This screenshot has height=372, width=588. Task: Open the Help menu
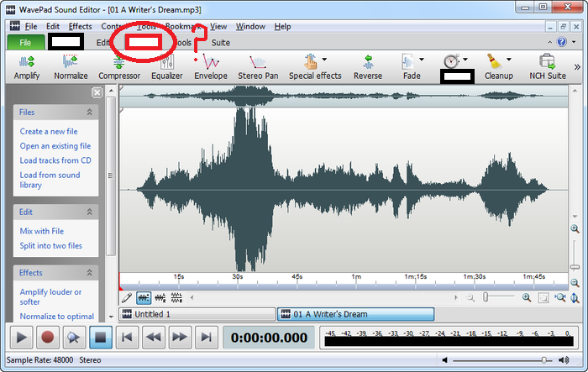click(282, 27)
